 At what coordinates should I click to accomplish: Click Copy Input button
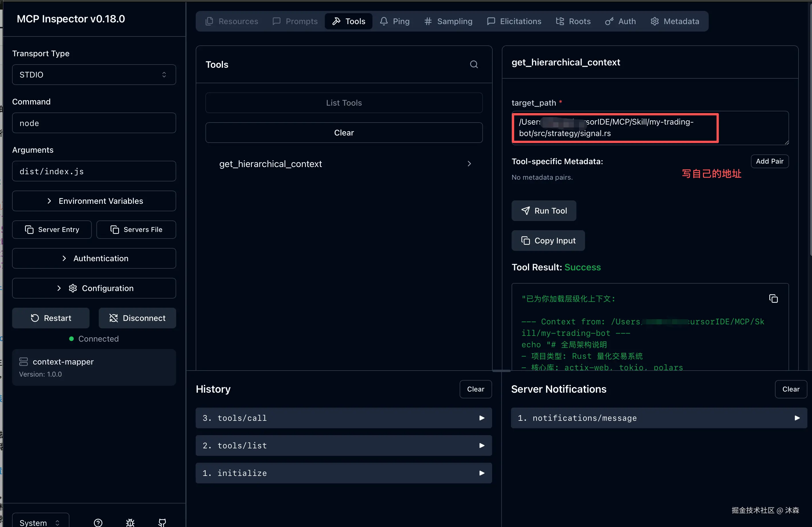click(548, 241)
